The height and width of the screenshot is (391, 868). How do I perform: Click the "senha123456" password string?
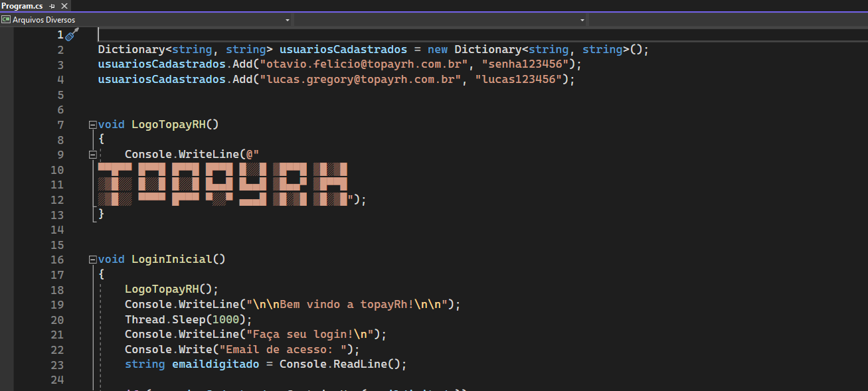(525, 64)
